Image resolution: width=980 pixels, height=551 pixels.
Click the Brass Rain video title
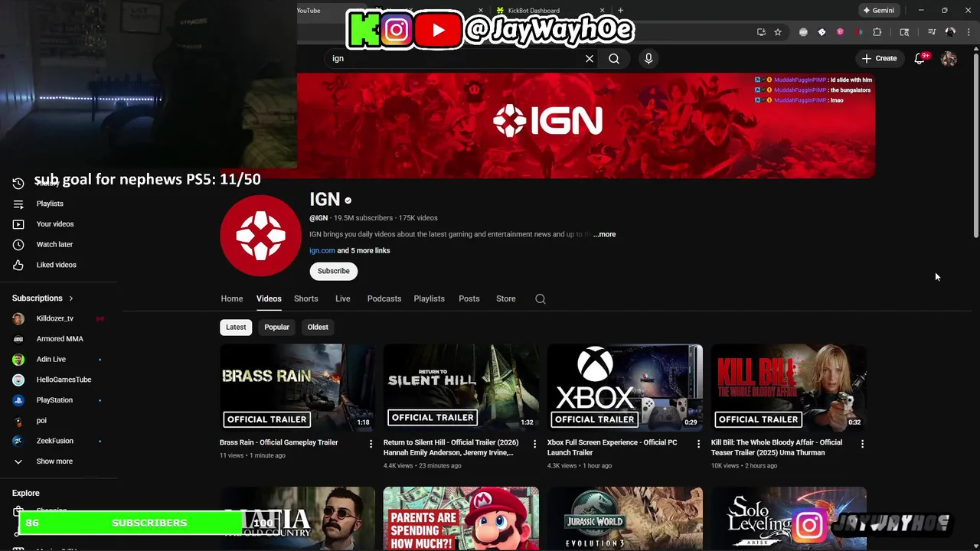click(279, 442)
